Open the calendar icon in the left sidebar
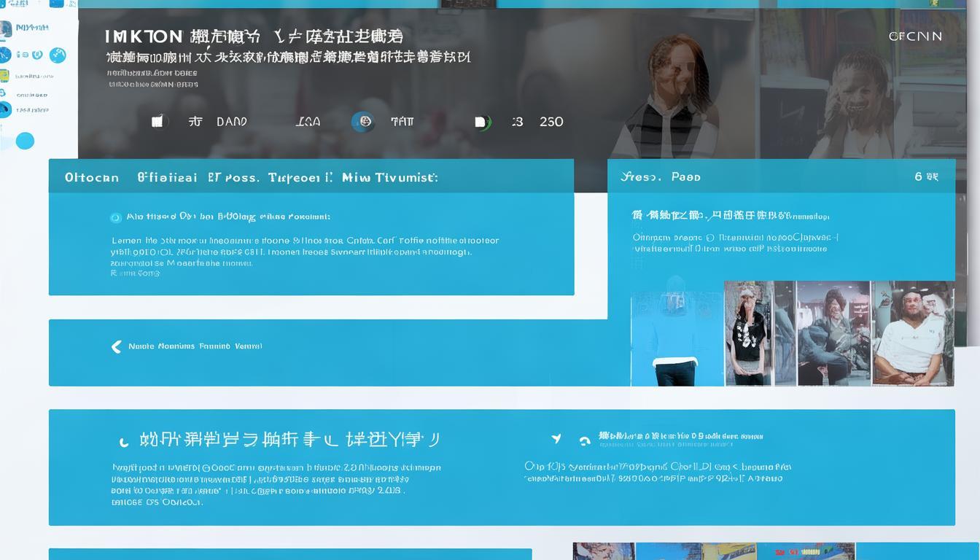 (x=5, y=75)
